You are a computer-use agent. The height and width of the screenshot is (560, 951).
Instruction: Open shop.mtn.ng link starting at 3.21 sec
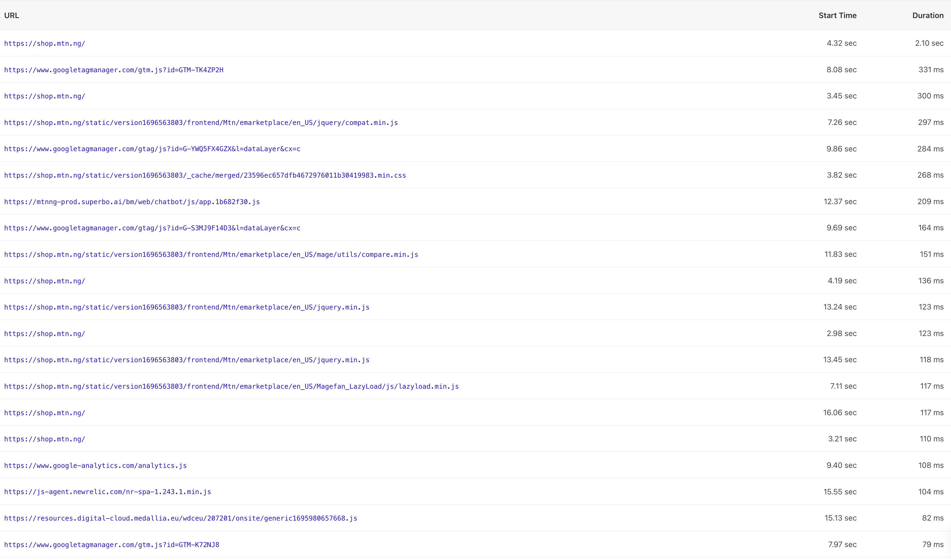click(45, 439)
